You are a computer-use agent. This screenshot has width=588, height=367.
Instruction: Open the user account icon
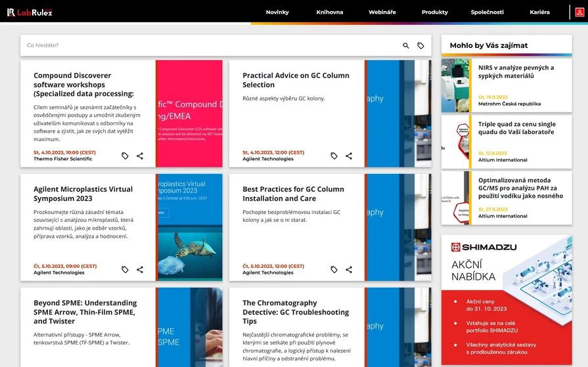pos(579,12)
